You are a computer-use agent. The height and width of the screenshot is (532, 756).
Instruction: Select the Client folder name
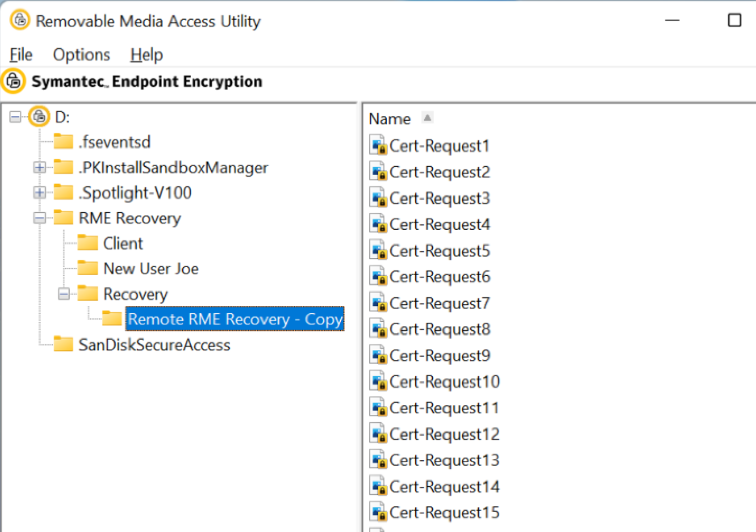click(x=123, y=243)
